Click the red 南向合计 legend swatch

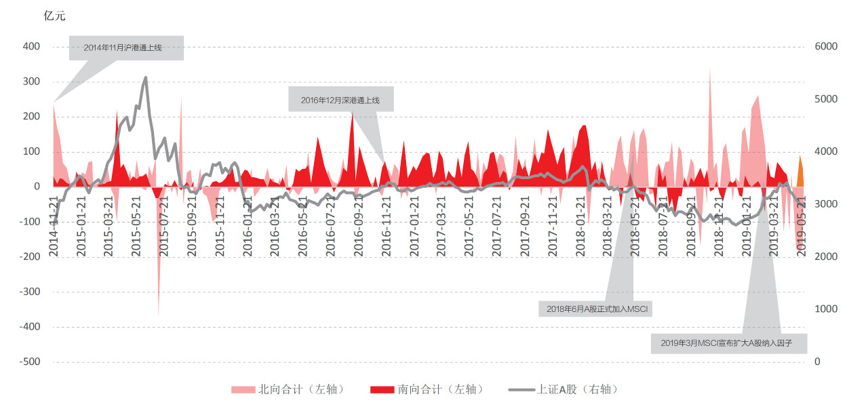[x=382, y=389]
